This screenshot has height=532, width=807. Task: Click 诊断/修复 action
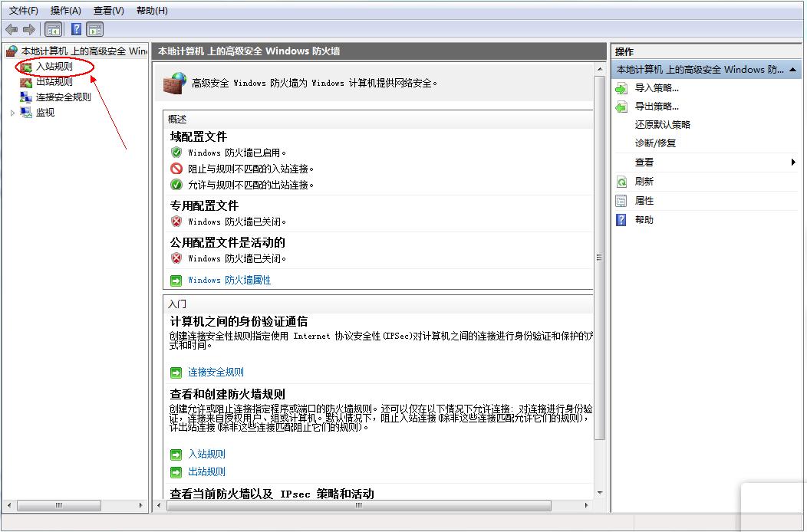pyautogui.click(x=655, y=143)
